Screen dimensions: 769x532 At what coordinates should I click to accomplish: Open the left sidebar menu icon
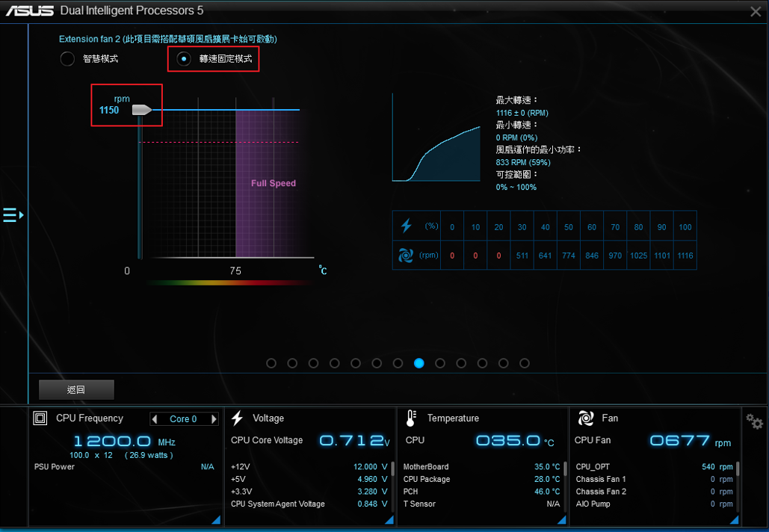coord(13,215)
